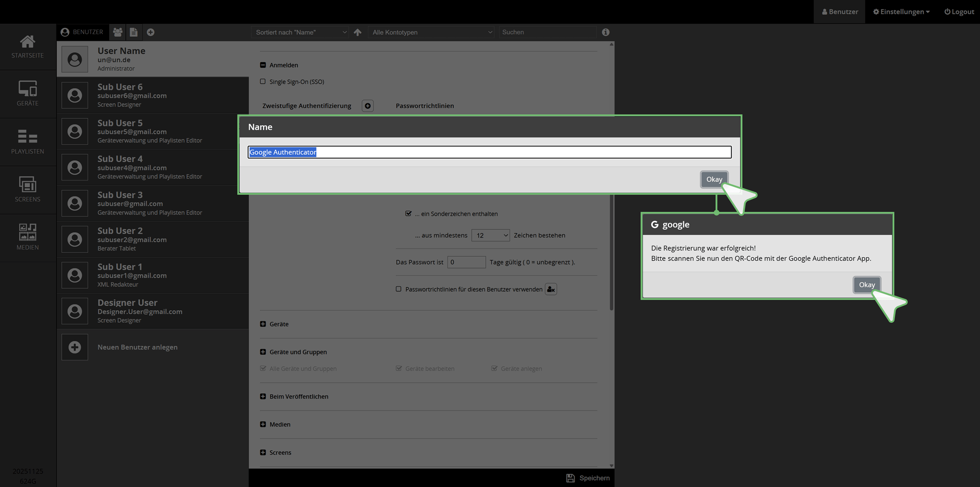Open the 'Alle Kontotypen' filter dropdown

[432, 32]
